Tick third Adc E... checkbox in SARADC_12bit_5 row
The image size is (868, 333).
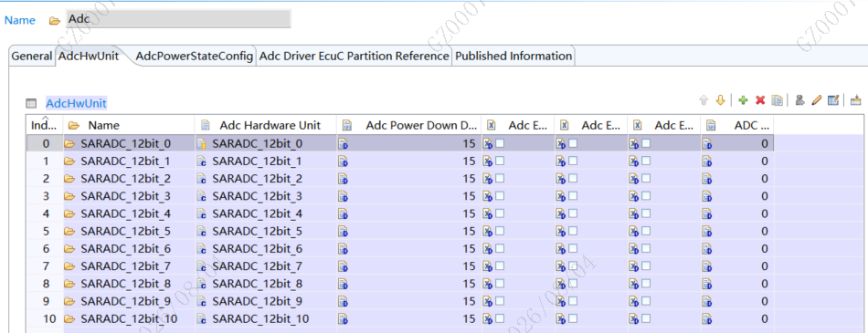(646, 232)
